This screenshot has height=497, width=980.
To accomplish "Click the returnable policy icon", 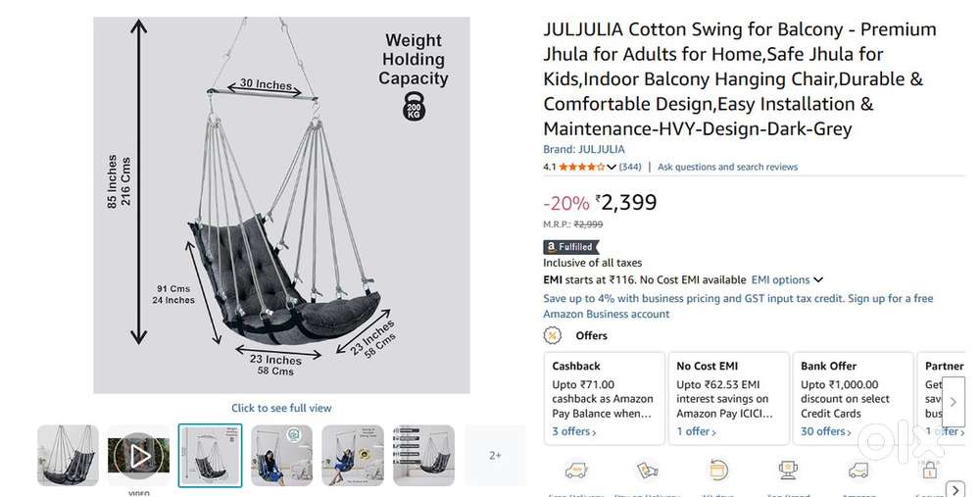I will tap(717, 472).
